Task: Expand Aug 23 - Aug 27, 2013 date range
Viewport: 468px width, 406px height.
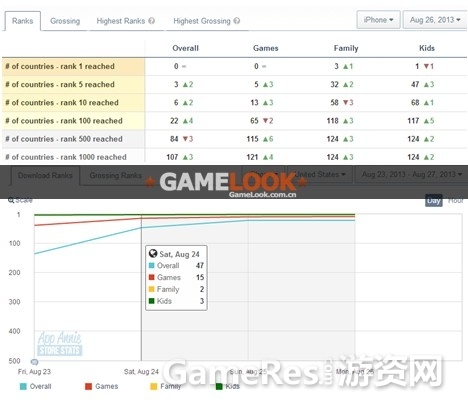Action: click(411, 174)
